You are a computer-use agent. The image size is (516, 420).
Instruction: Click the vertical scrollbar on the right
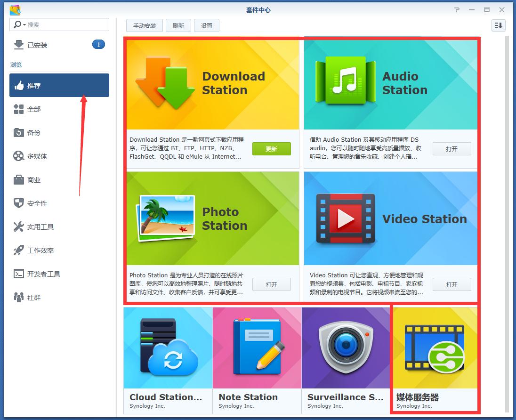click(507, 188)
